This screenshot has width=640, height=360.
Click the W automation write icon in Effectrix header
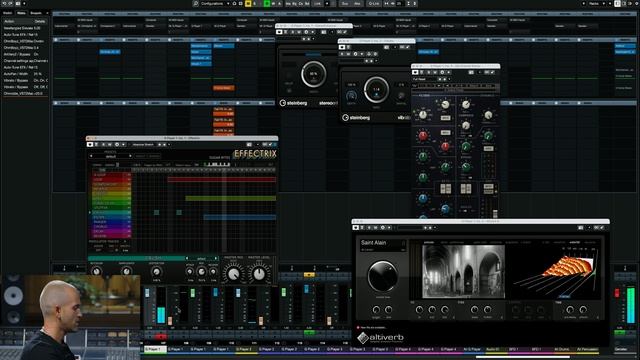(110, 144)
